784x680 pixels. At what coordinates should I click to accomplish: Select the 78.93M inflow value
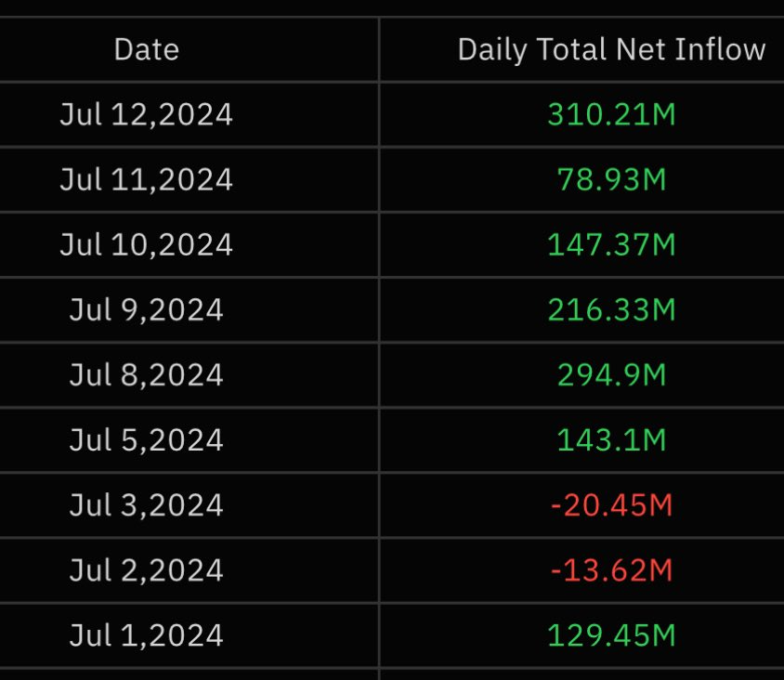pos(611,179)
